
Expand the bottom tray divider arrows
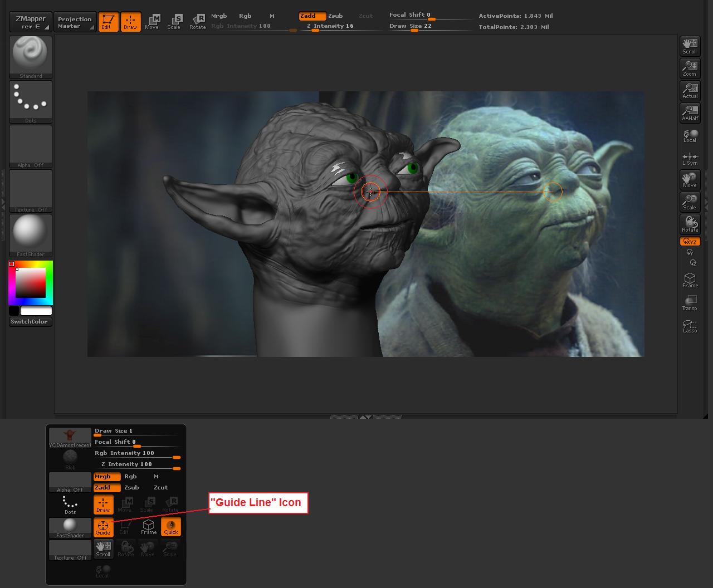pyautogui.click(x=365, y=416)
